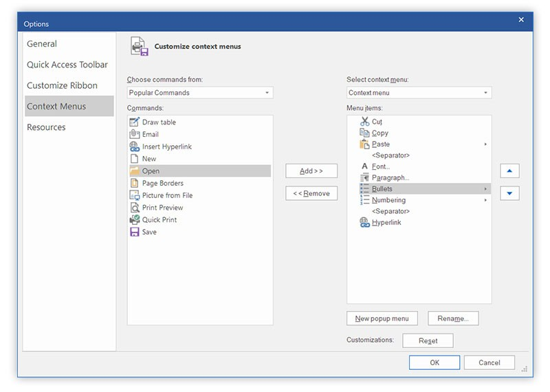The width and height of the screenshot is (550, 392).
Task: Click the purple Save command icon
Action: [135, 232]
